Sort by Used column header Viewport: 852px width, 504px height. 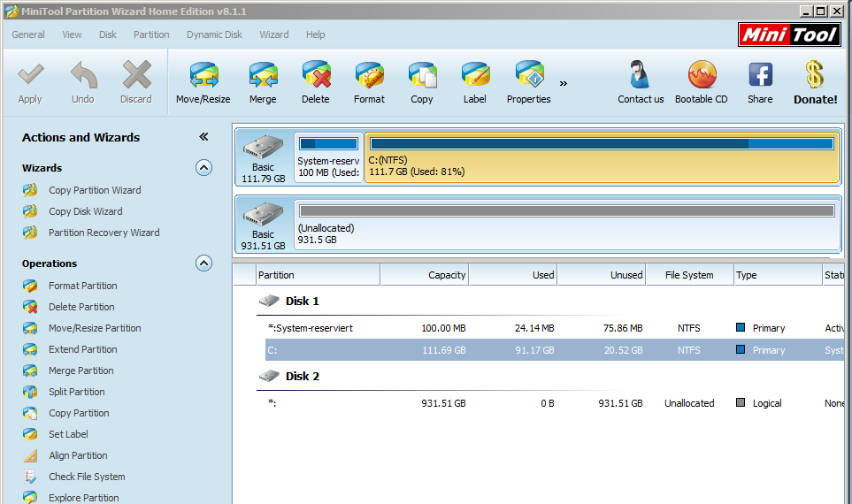coord(513,275)
